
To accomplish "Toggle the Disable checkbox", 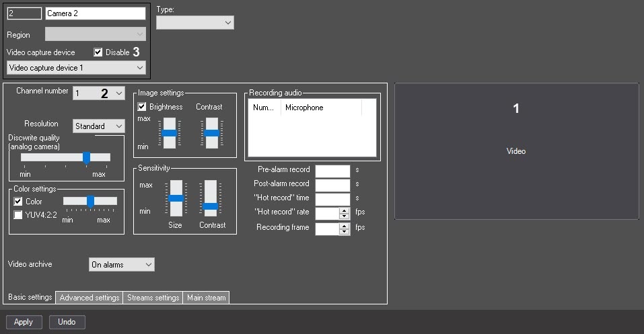I will point(98,52).
